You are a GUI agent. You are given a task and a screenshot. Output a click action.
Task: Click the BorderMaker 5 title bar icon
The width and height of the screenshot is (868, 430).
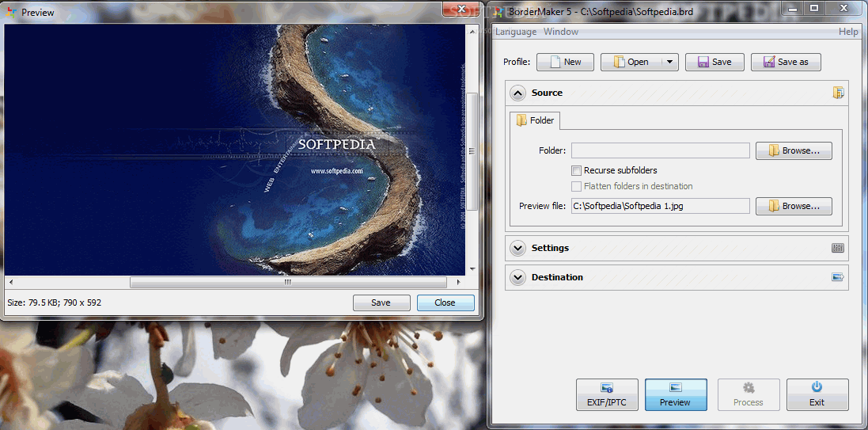tap(498, 12)
